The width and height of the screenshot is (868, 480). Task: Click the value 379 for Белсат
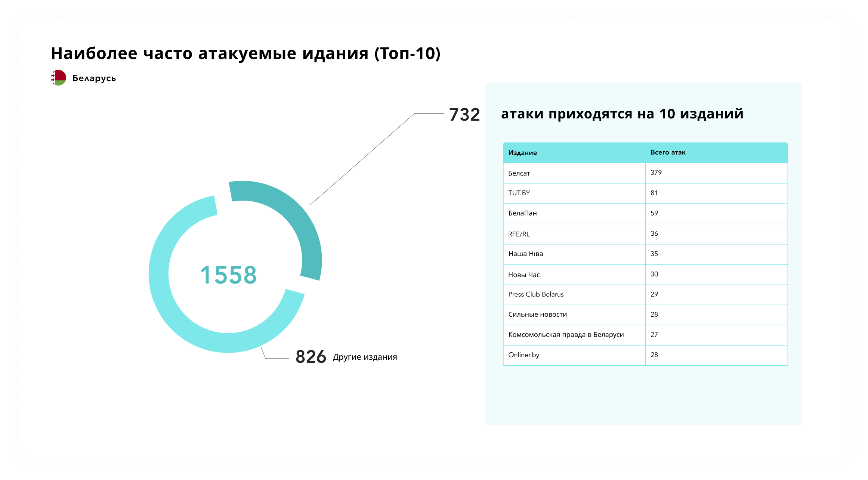(x=656, y=173)
